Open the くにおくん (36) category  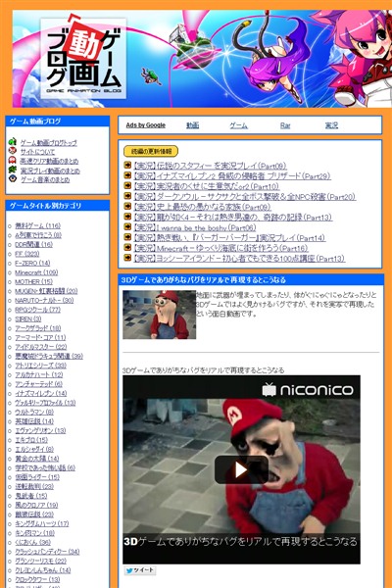coord(32,542)
